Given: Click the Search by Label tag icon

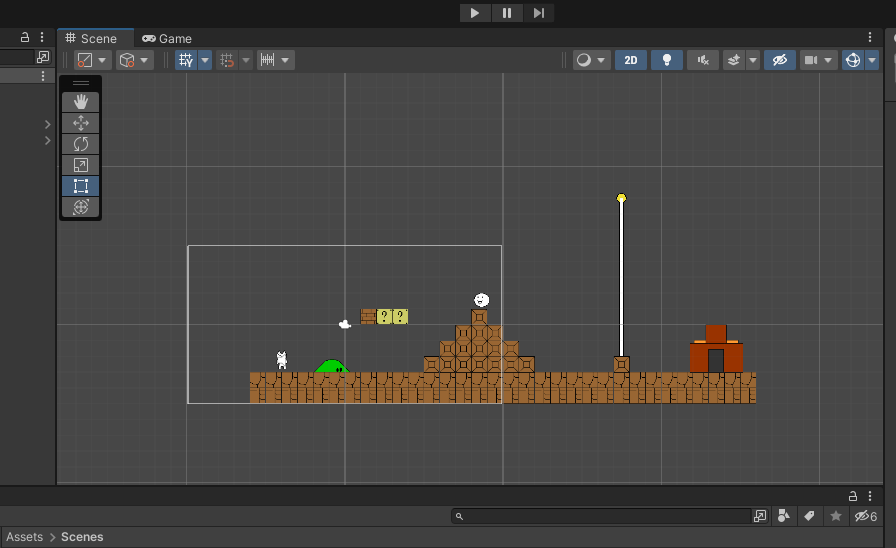Looking at the screenshot, I should pos(809,516).
